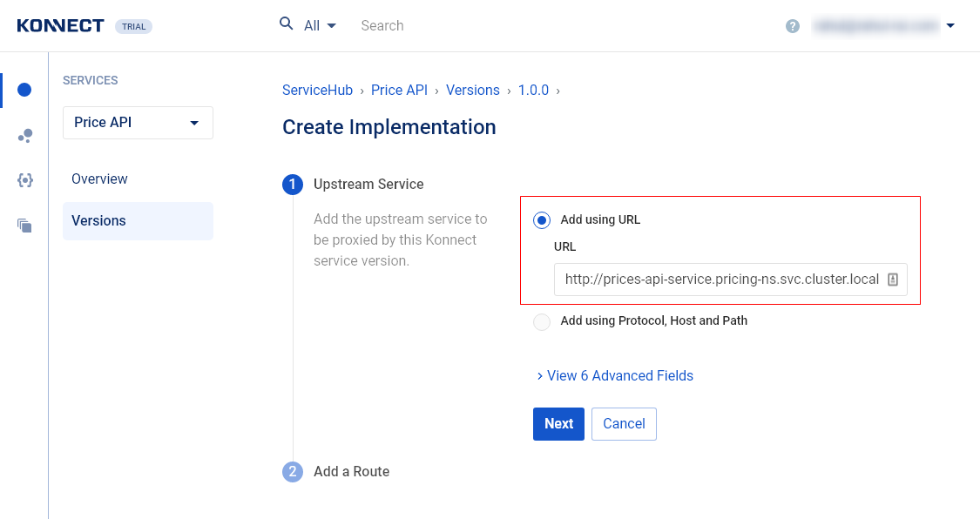Click the Create Implementation title
Screen dimensions: 980x519
point(389,127)
